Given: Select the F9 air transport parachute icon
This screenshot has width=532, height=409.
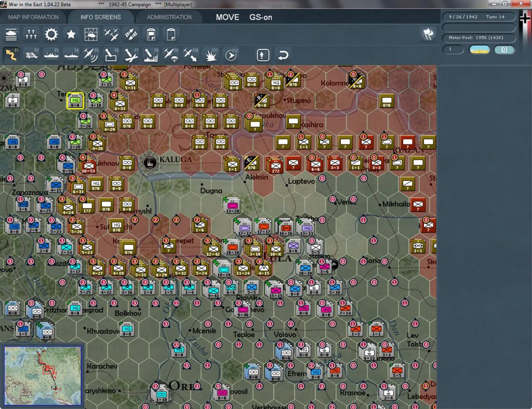Looking at the screenshot, I should (x=171, y=55).
